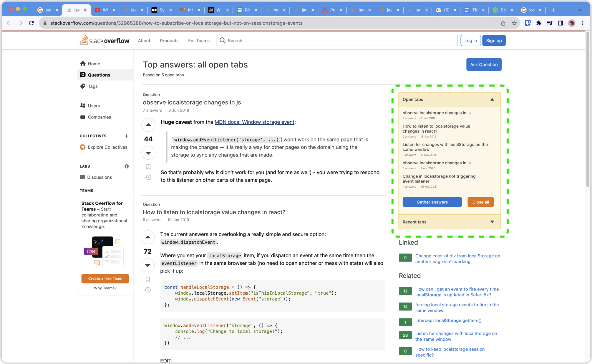
Task: Open Labs info icon
Action: [127, 166]
